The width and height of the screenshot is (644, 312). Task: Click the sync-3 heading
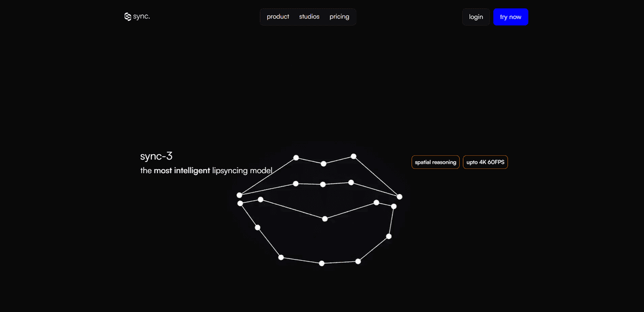156,156
